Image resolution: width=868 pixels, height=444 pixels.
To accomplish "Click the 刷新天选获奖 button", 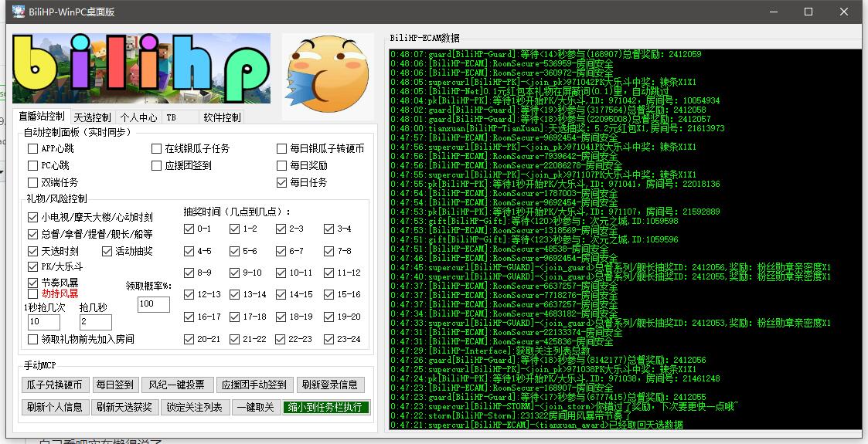I will (124, 407).
